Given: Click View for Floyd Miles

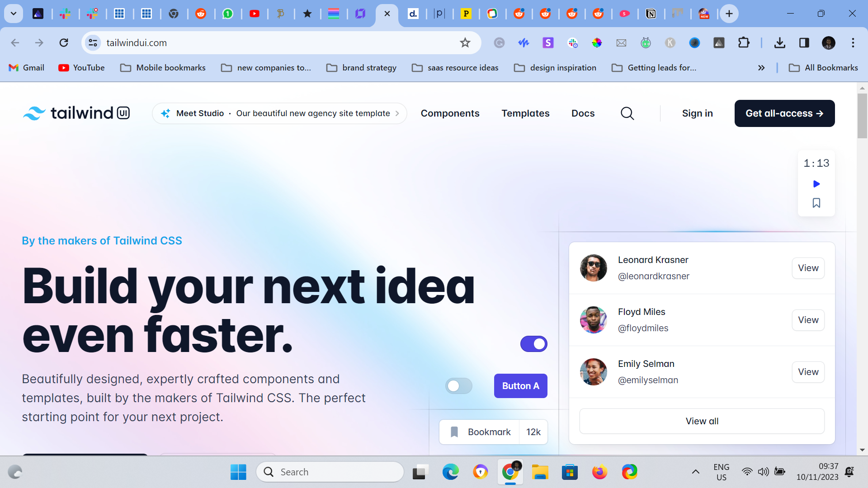Looking at the screenshot, I should coord(808,320).
